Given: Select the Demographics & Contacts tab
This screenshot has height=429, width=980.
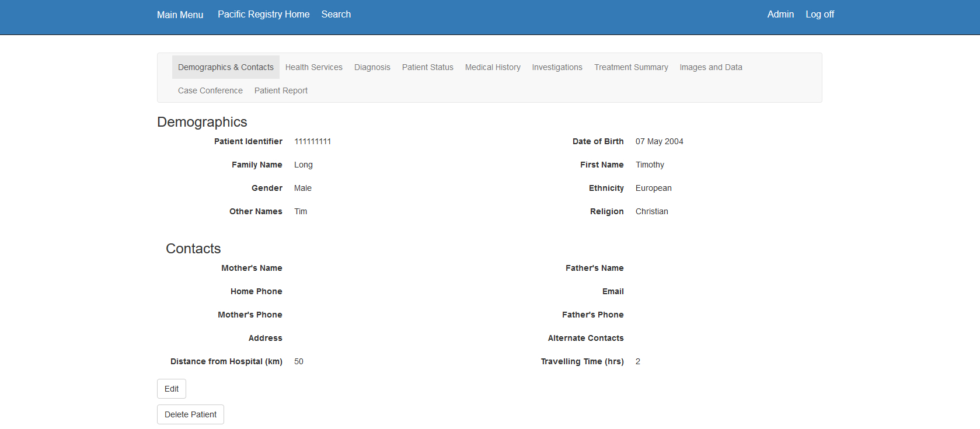Looking at the screenshot, I should pyautogui.click(x=225, y=67).
